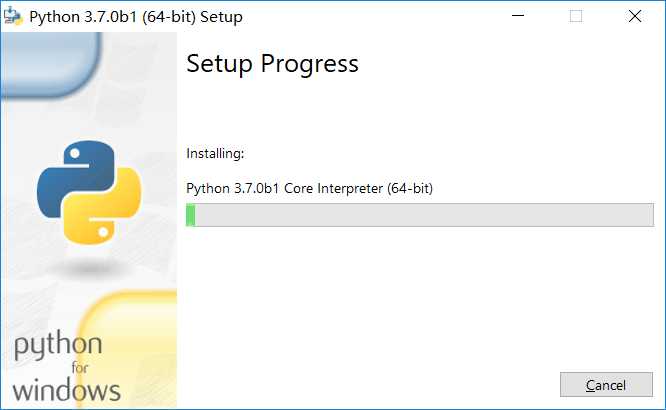Click the word python in sidebar banner
Viewport: 666px width, 410px height.
(58, 345)
